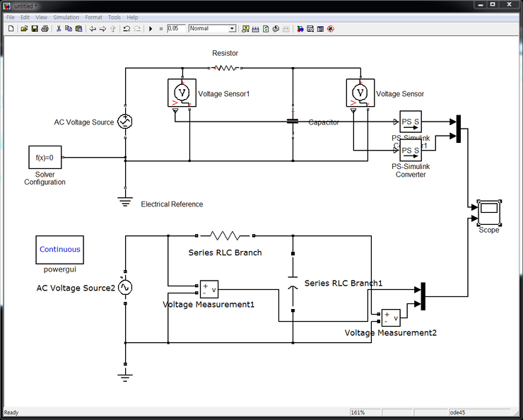Image resolution: width=523 pixels, height=420 pixels.
Task: Open the Simulation menu
Action: coord(66,18)
